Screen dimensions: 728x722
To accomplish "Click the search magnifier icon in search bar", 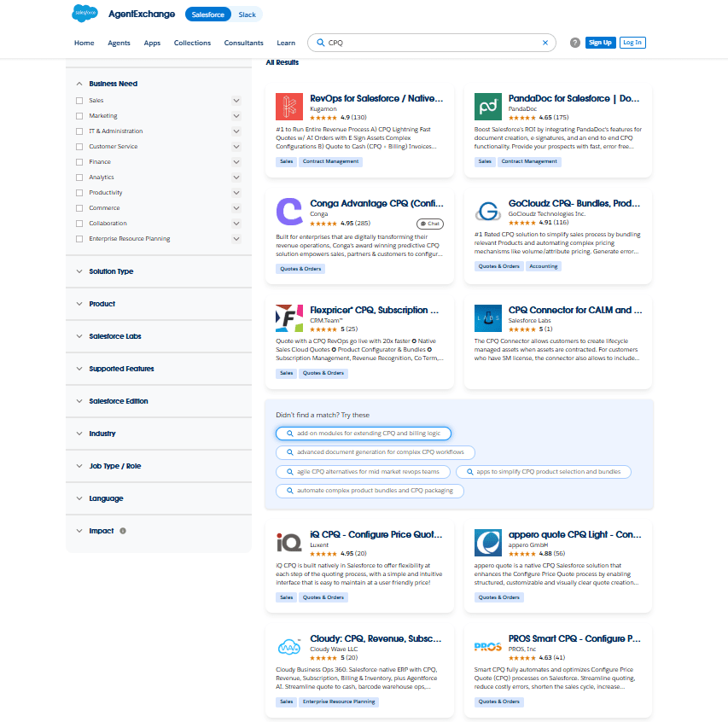I will [320, 43].
